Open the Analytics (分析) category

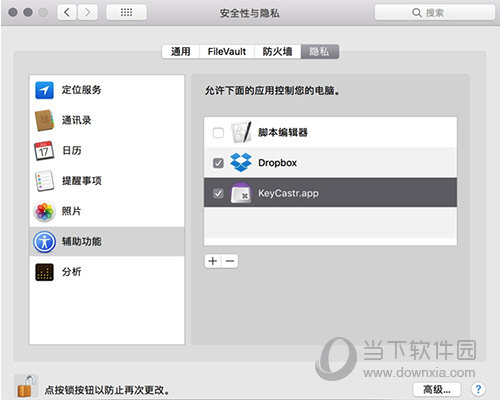click(107, 272)
